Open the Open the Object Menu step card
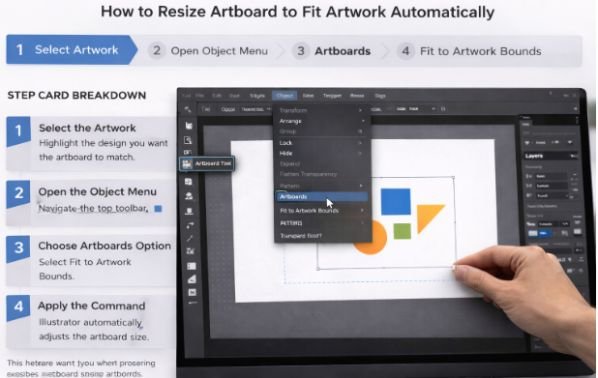 90,203
